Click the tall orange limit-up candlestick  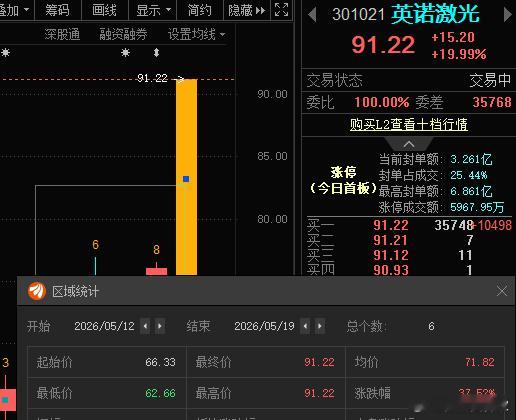pos(186,177)
